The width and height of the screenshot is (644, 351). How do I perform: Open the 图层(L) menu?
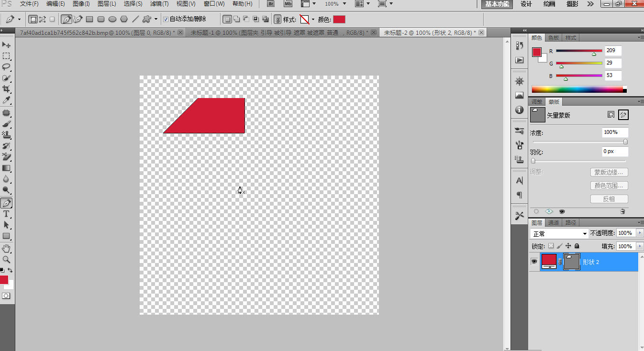[107, 4]
